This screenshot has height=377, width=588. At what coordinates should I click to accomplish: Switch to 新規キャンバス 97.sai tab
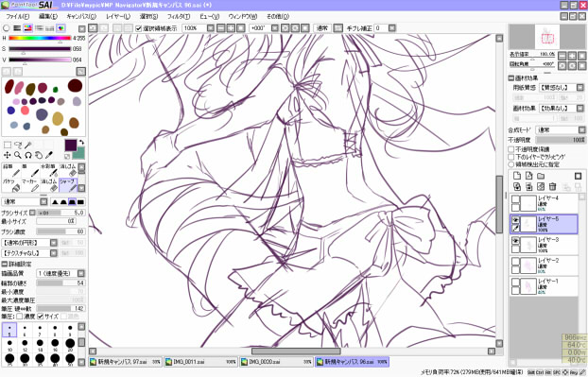coord(125,362)
